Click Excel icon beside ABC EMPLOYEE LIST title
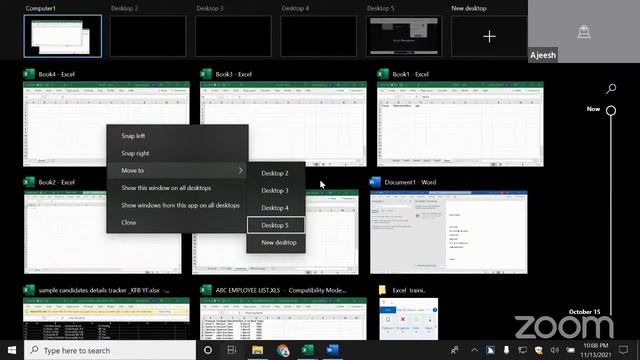The height and width of the screenshot is (360, 640). click(206, 290)
